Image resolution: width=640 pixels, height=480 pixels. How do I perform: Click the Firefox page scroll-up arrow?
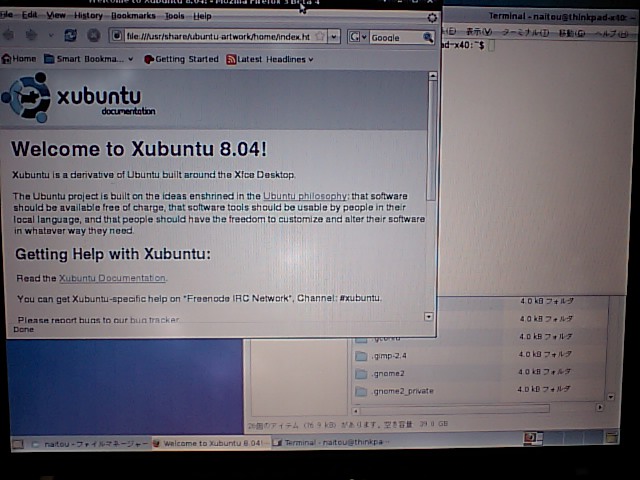pos(433,76)
